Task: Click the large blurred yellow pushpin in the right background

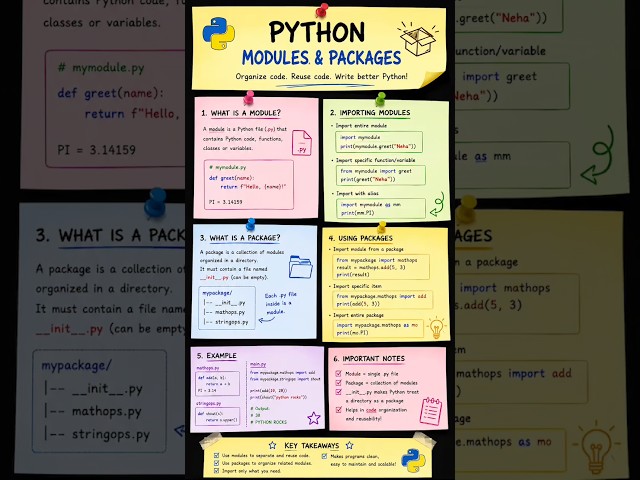Action: (x=467, y=209)
